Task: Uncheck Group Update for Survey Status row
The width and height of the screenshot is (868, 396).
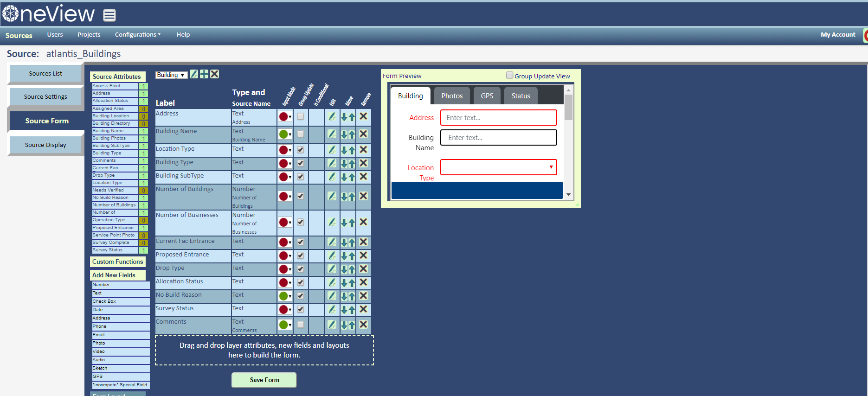Action: click(301, 309)
